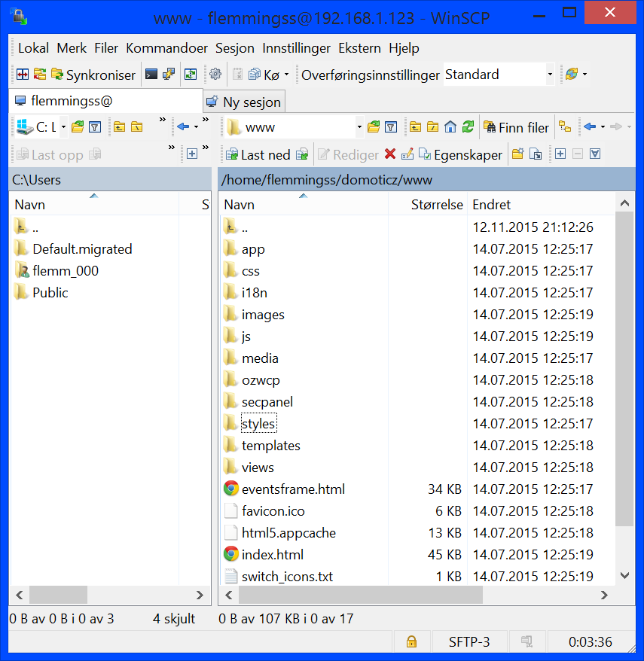Create new remote folder icon
This screenshot has height=661, width=644.
pos(517,155)
